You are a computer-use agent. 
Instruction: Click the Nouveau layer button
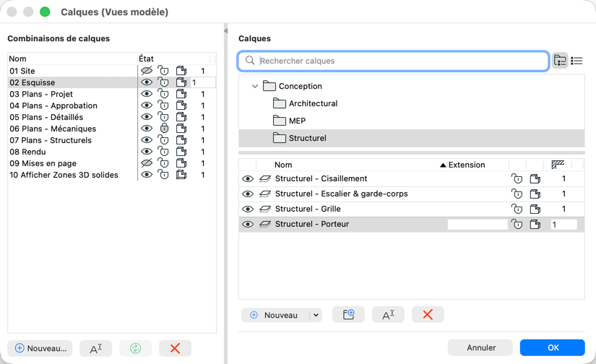[x=275, y=315]
